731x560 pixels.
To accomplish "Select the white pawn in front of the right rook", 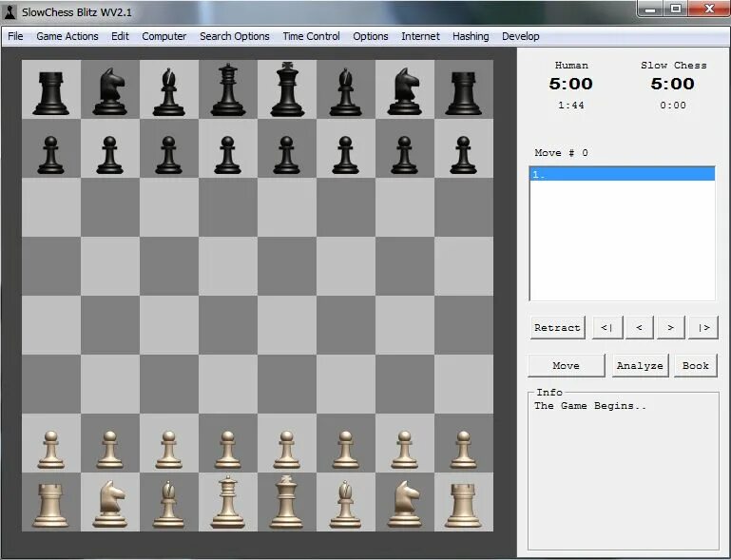I will 463,450.
